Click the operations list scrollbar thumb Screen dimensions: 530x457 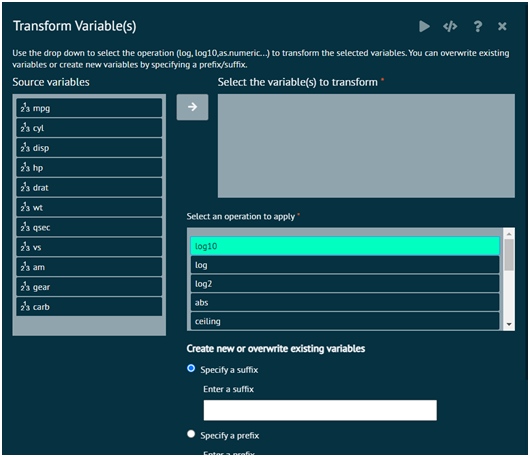click(x=509, y=255)
